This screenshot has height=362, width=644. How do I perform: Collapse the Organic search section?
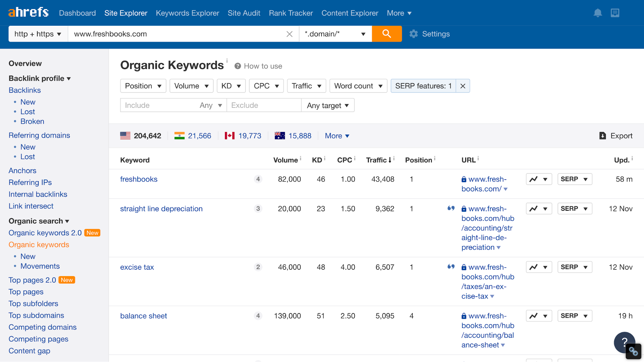pos(39,221)
